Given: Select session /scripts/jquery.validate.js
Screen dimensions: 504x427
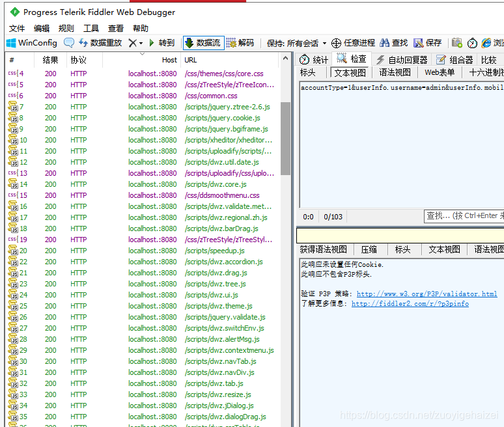Looking at the screenshot, I should click(143, 317).
